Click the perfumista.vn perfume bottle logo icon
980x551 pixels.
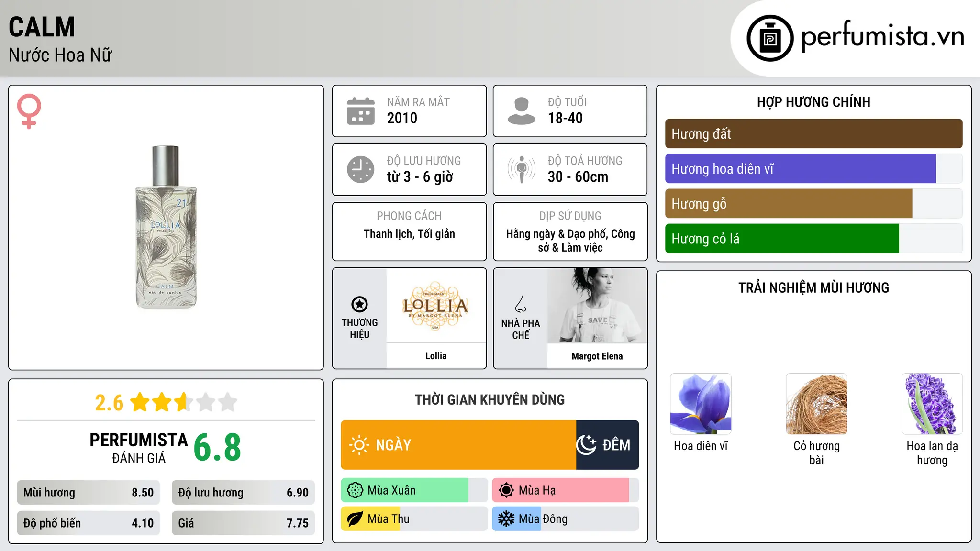(x=770, y=38)
